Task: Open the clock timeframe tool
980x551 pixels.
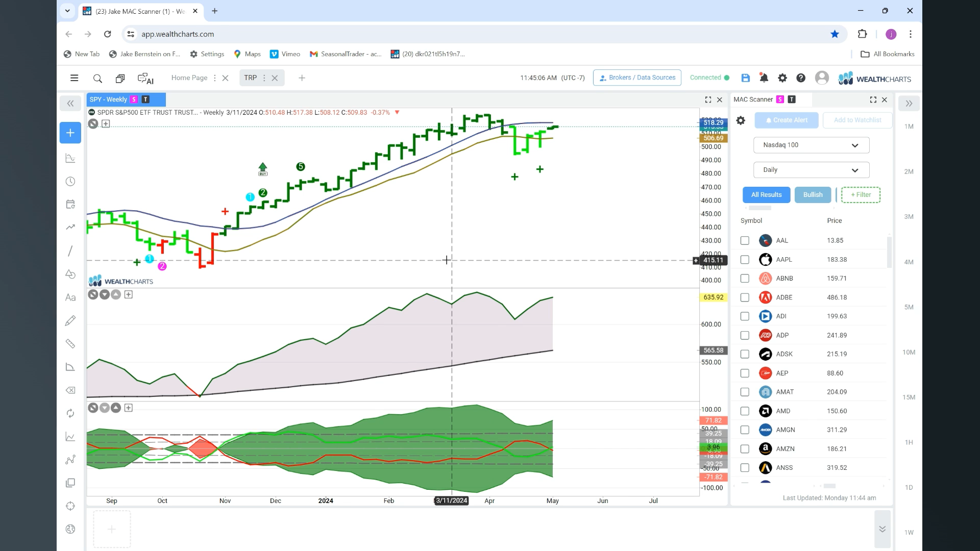Action: tap(70, 182)
